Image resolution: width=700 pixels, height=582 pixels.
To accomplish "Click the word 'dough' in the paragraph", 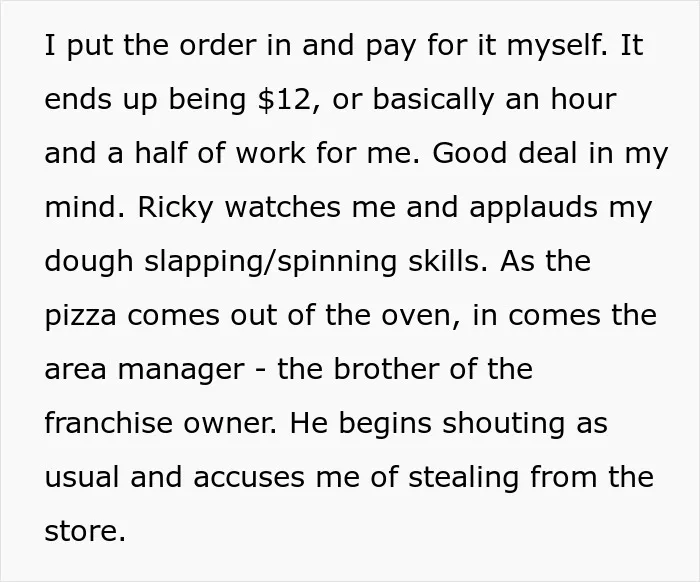I will (x=88, y=262).
